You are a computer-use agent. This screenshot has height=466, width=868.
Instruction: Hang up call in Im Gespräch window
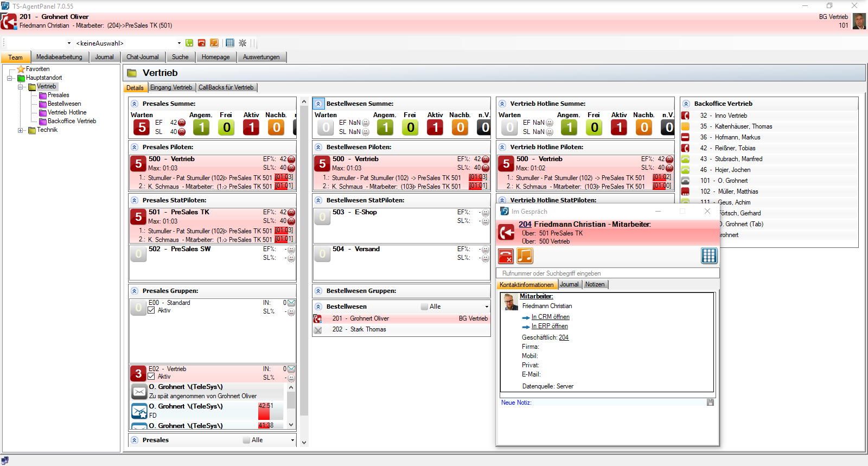click(506, 256)
